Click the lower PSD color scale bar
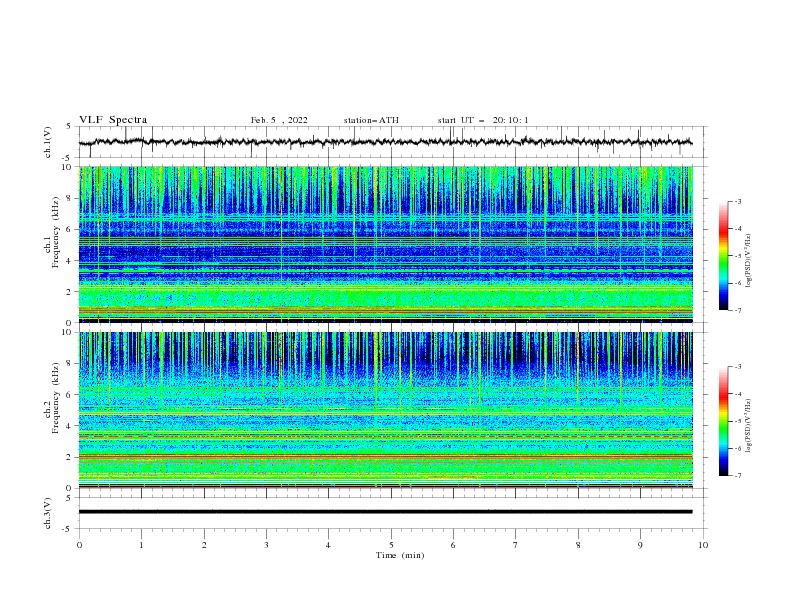The width and height of the screenshot is (792, 612). [723, 421]
